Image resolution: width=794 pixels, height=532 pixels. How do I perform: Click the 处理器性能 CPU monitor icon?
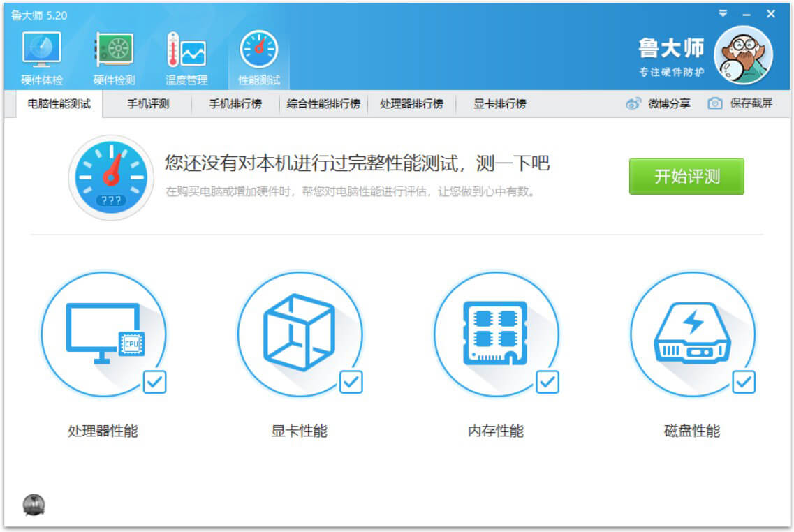coord(104,334)
